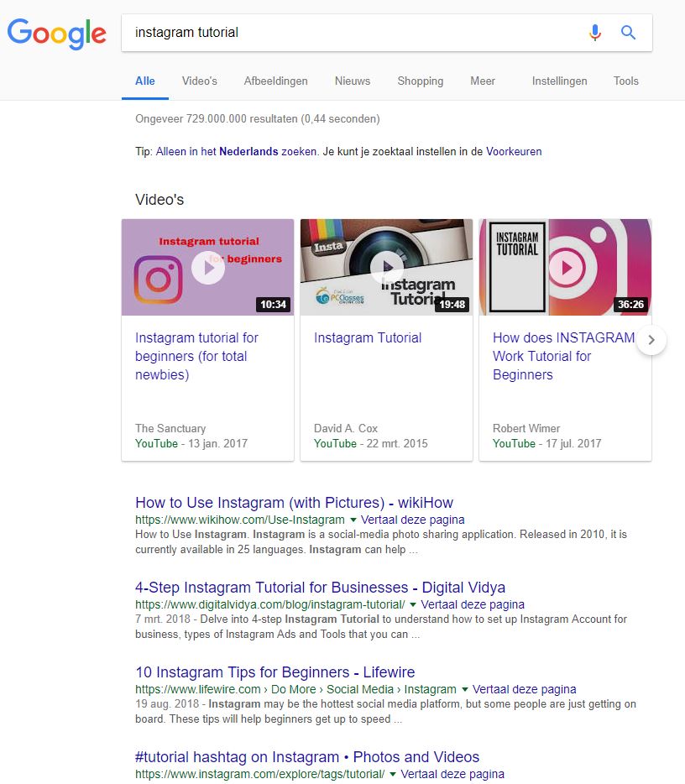Click the Google logo
This screenshot has width=685, height=784.
click(x=56, y=34)
